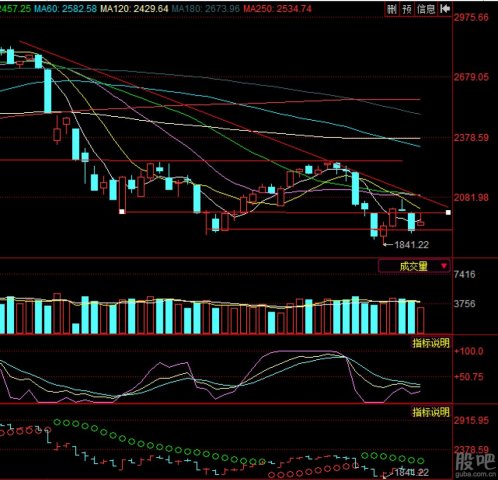Select the white square handle at trendline right end
Viewport: 498px width, 480px height.
448,212
